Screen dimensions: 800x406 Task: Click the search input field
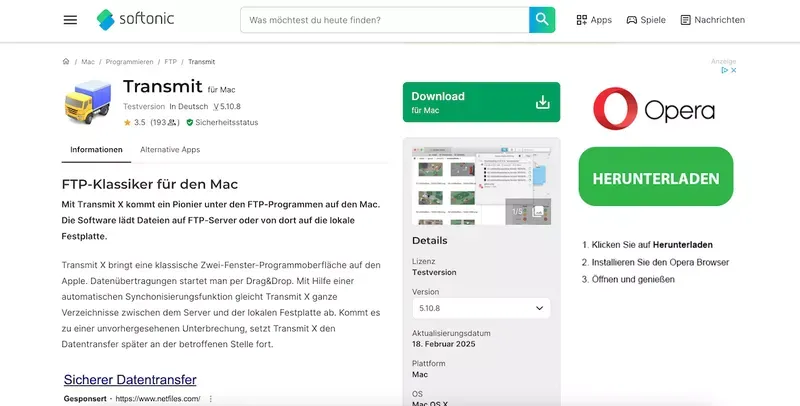pyautogui.click(x=385, y=20)
